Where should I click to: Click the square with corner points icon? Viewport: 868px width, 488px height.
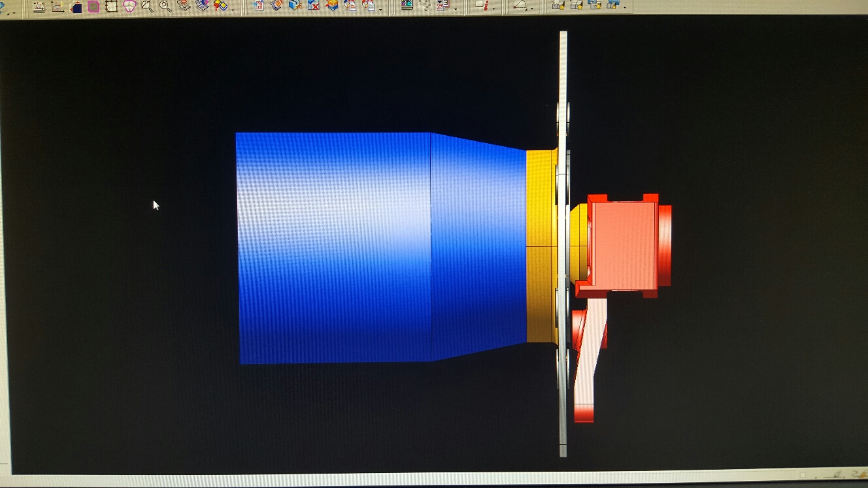[x=111, y=7]
